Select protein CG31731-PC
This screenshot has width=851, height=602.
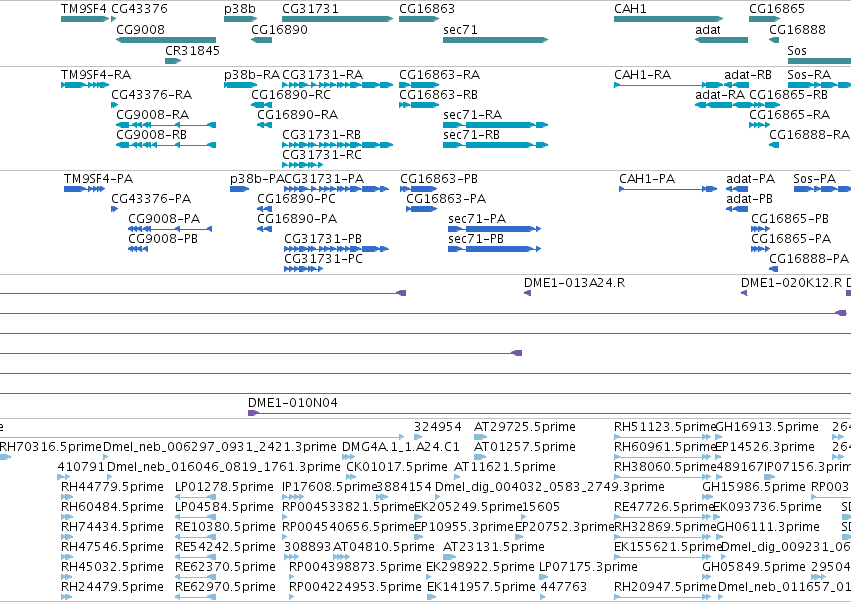(303, 269)
